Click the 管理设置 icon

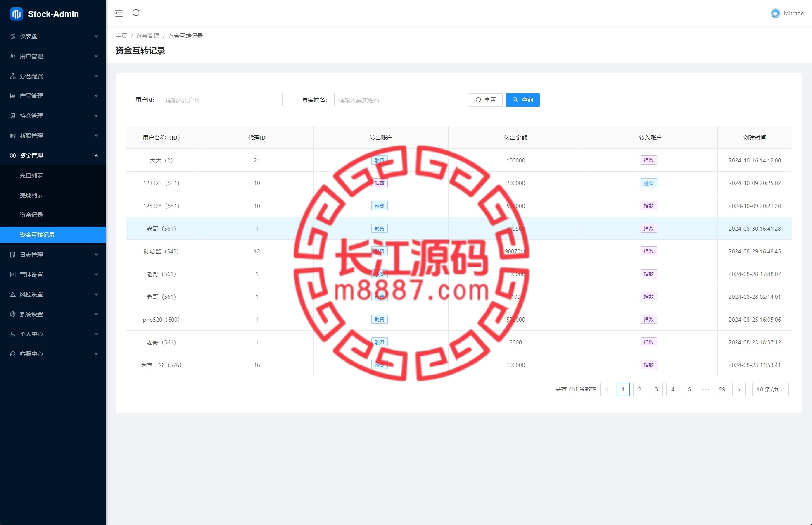(13, 274)
